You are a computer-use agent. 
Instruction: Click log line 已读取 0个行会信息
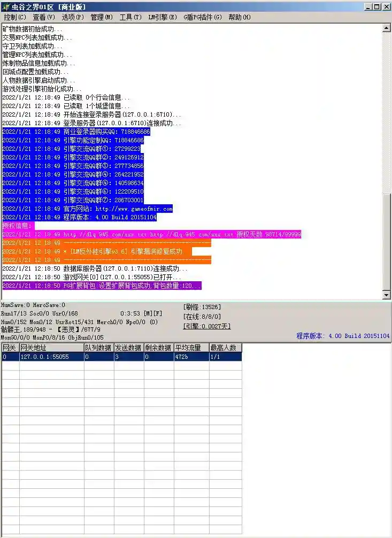coord(66,97)
